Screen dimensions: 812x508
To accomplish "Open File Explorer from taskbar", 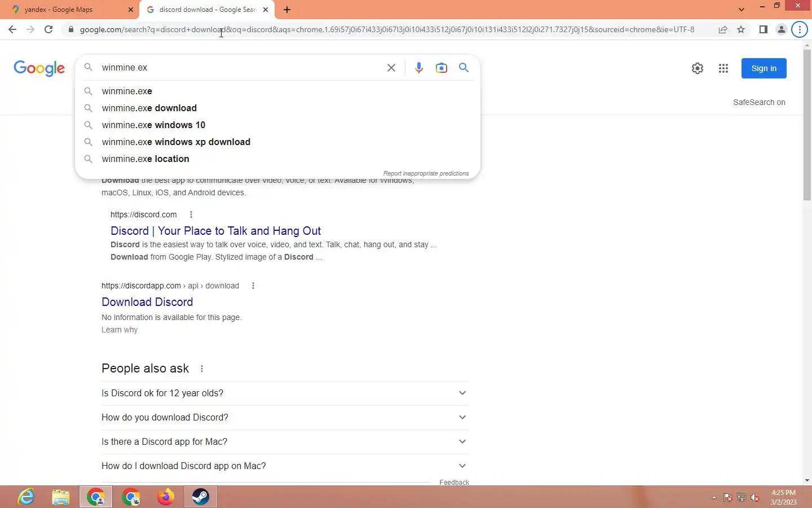I will (x=61, y=497).
